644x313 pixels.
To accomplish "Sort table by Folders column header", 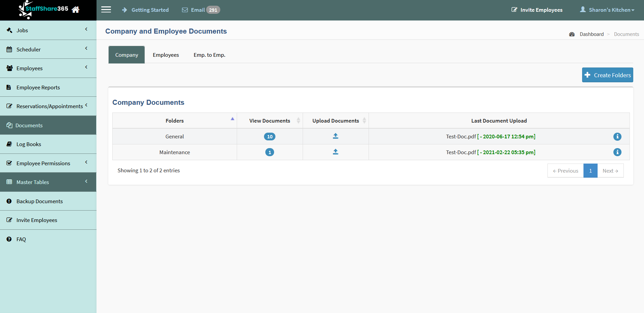I will [x=175, y=121].
